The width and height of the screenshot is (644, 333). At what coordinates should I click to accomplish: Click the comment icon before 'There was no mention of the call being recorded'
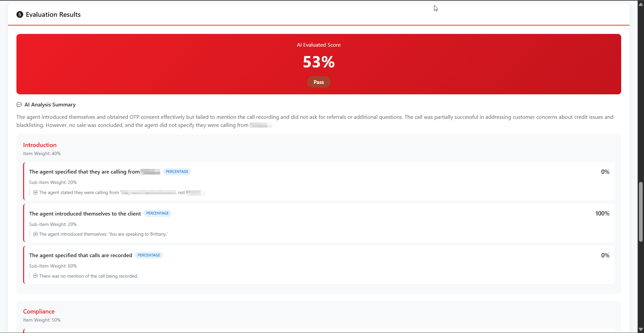pos(36,276)
